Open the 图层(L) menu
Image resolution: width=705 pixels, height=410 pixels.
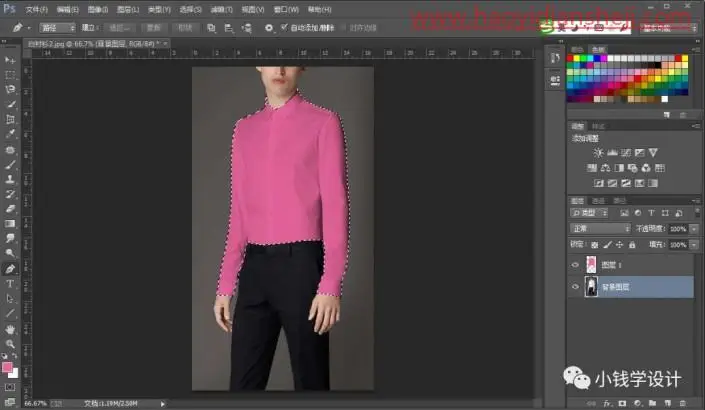[x=128, y=9]
